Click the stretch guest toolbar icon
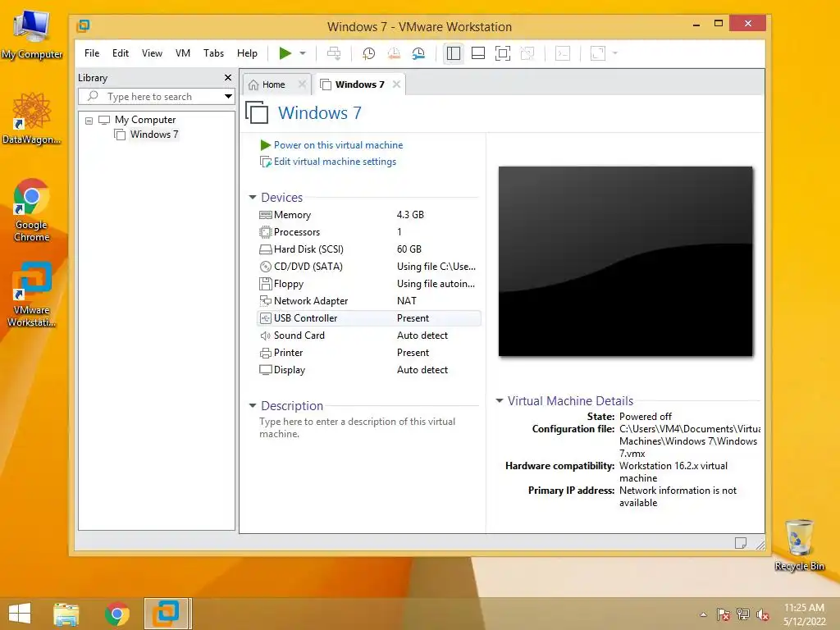This screenshot has width=840, height=630. point(598,53)
